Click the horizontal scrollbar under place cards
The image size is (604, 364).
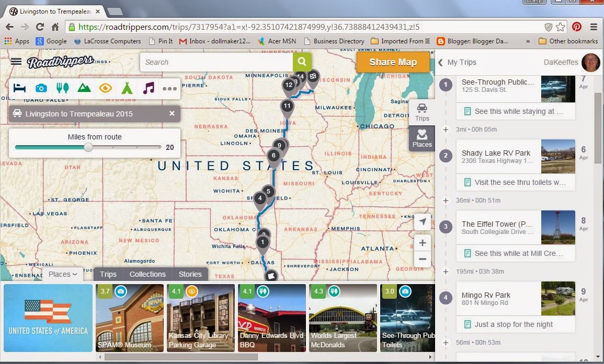pyautogui.click(x=181, y=357)
